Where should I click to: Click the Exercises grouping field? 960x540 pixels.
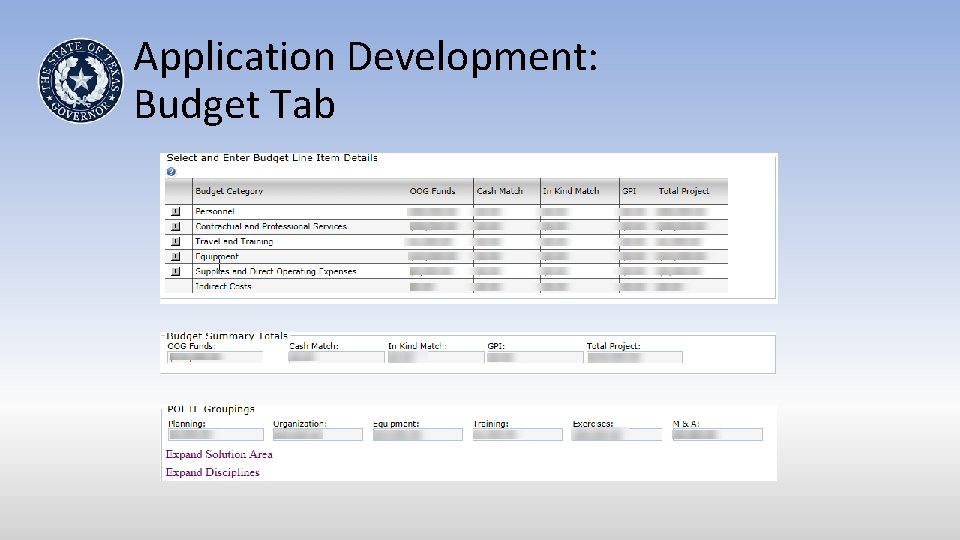[x=617, y=435]
